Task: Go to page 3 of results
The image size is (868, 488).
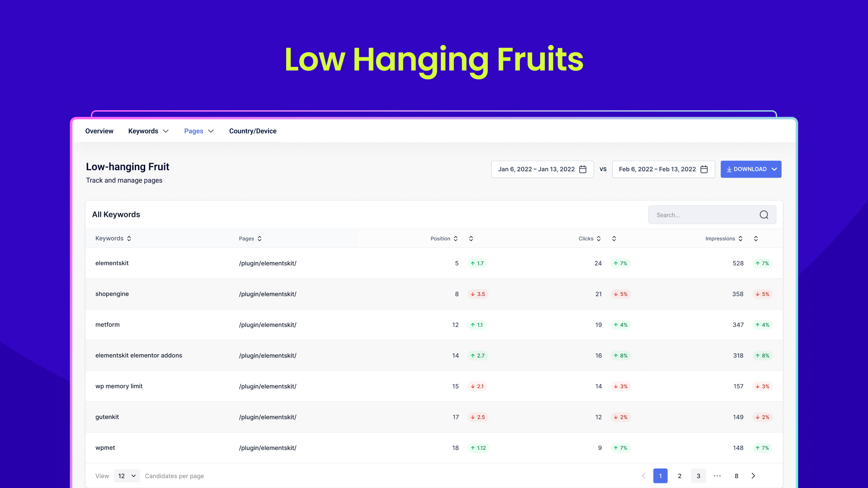Action: (698, 476)
